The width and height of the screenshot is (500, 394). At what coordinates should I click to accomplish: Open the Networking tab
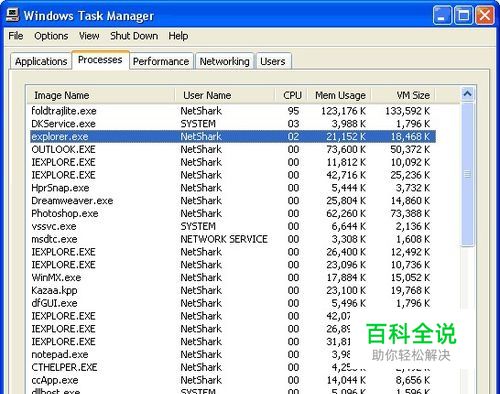tap(224, 61)
